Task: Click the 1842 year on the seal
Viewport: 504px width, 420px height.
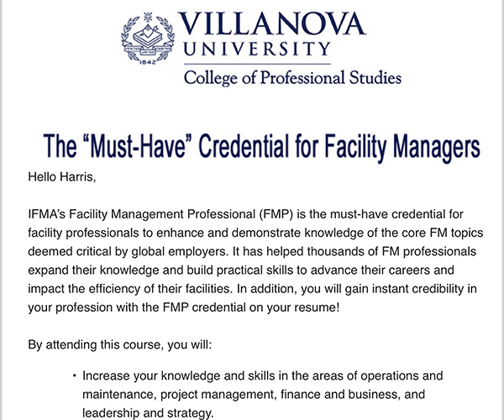Action: 148,62
